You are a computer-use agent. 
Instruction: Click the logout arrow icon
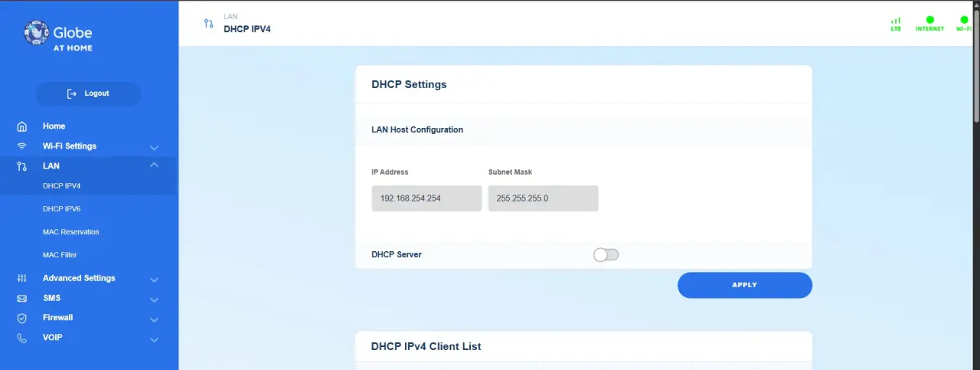tap(72, 93)
